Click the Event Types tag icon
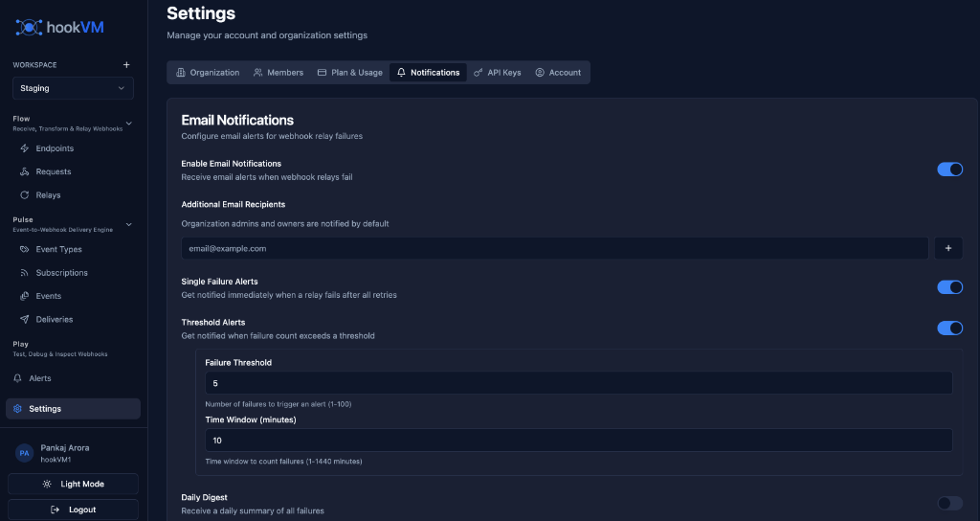 pyautogui.click(x=24, y=249)
